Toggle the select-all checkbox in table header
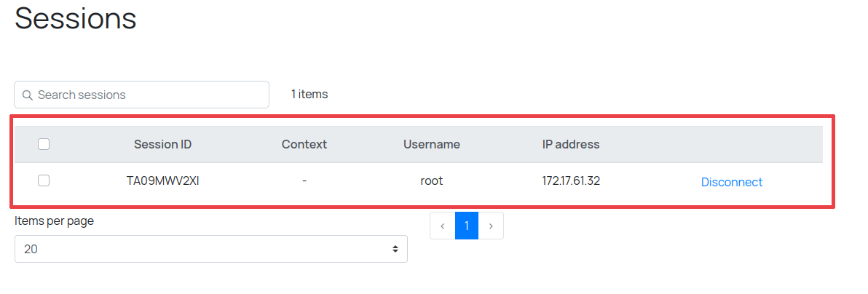 click(44, 144)
